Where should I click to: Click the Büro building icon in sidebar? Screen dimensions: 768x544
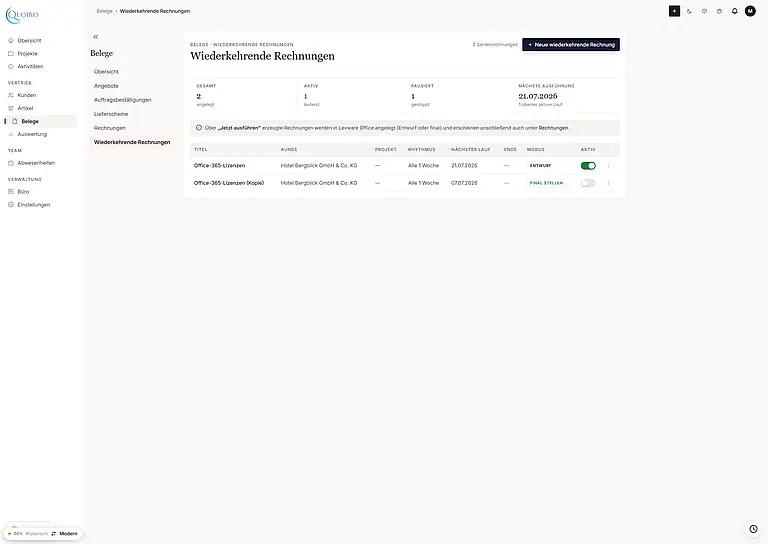(x=11, y=192)
